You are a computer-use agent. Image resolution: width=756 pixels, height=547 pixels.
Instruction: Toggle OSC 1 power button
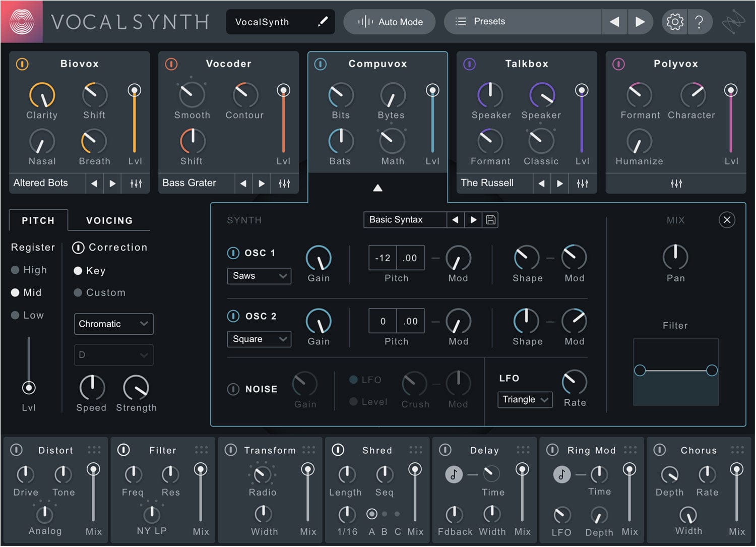click(233, 253)
